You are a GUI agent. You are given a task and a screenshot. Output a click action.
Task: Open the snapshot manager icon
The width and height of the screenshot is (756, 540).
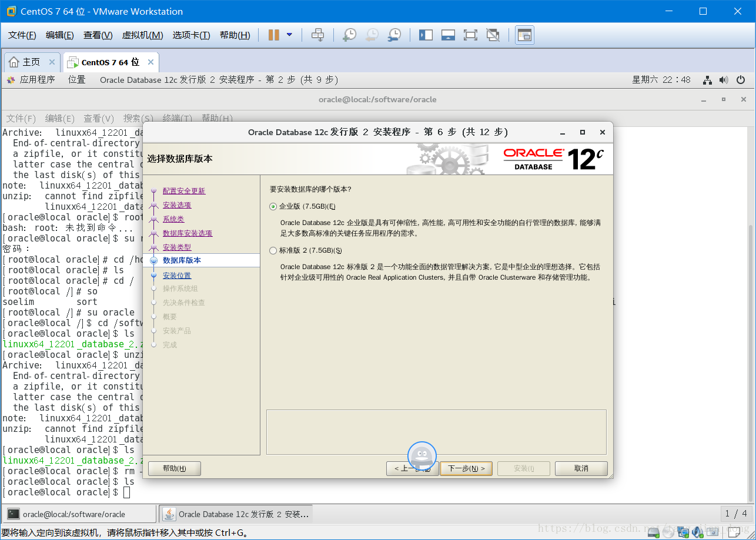coord(394,35)
